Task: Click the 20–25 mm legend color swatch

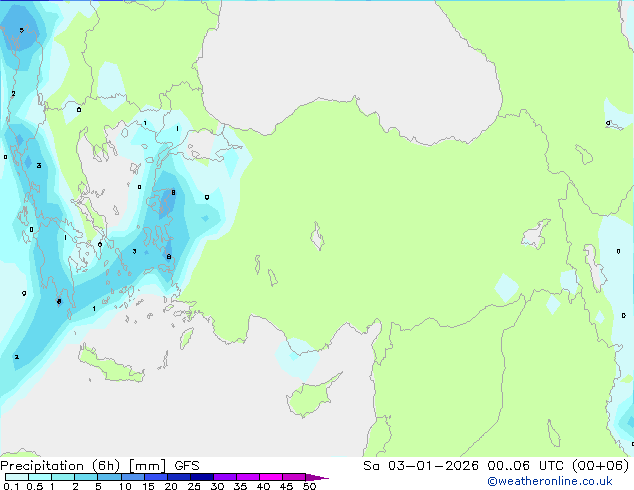Action: pyautogui.click(x=179, y=477)
